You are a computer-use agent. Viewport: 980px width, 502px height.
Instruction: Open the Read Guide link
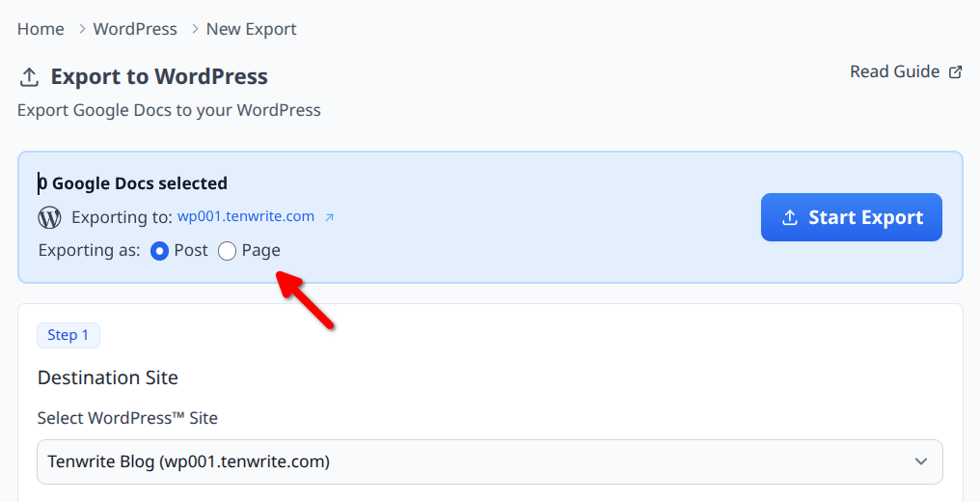click(894, 71)
